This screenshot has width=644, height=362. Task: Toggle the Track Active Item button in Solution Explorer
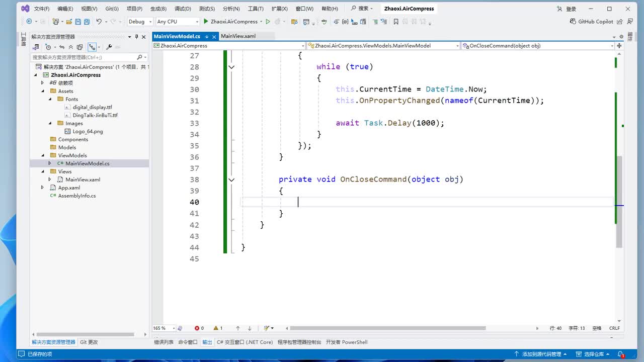click(92, 47)
